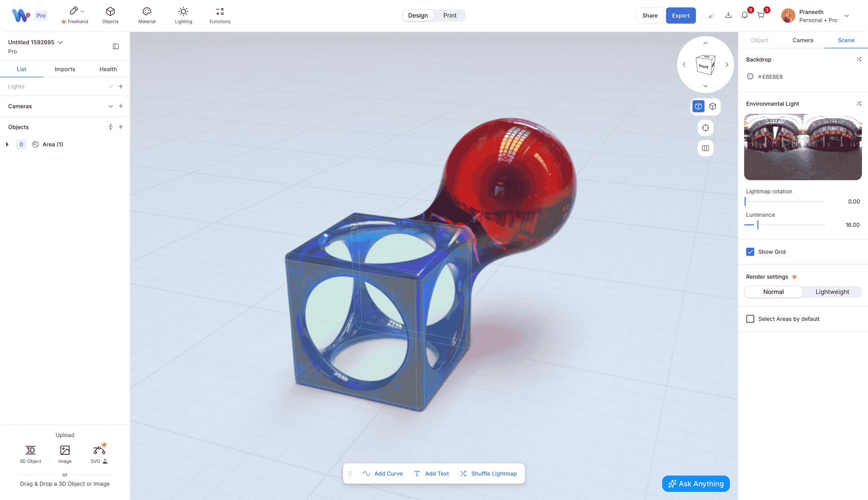Click the focus target view icon
This screenshot has height=500, width=868.
coord(705,128)
